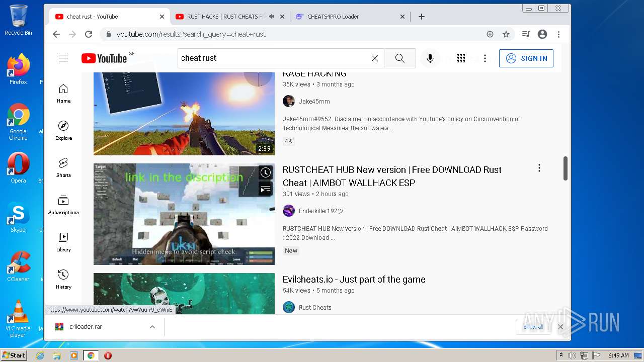This screenshot has height=362, width=644.
Task: Bookmark this page with the star icon
Action: 506,34
